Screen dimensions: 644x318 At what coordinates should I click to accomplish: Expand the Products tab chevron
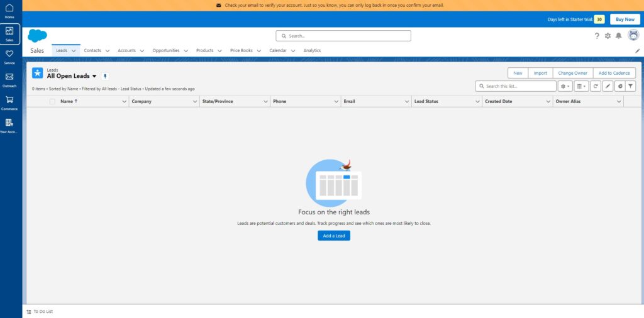click(x=219, y=51)
